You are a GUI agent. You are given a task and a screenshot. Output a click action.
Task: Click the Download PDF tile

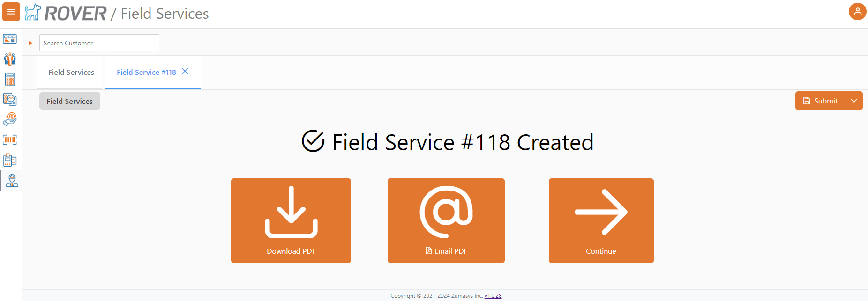(x=291, y=220)
